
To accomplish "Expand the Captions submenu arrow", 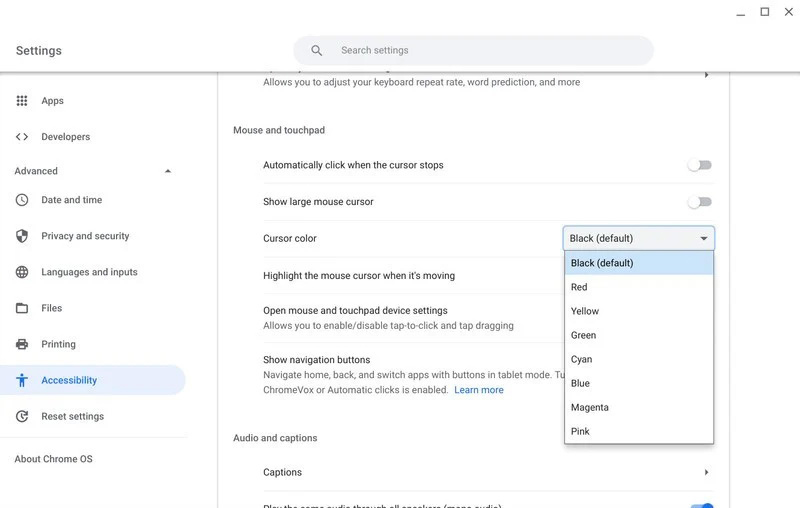I will (707, 472).
